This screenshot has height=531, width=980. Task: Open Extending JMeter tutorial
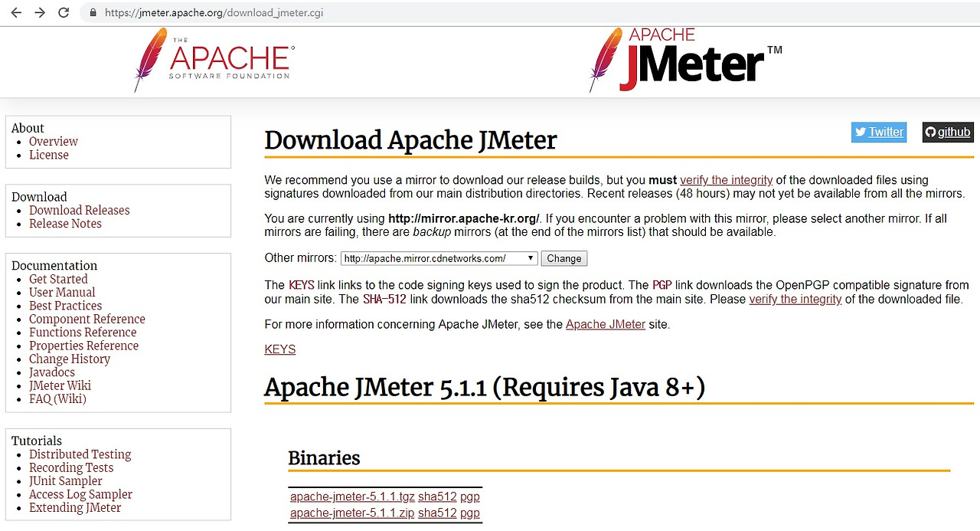tap(75, 508)
